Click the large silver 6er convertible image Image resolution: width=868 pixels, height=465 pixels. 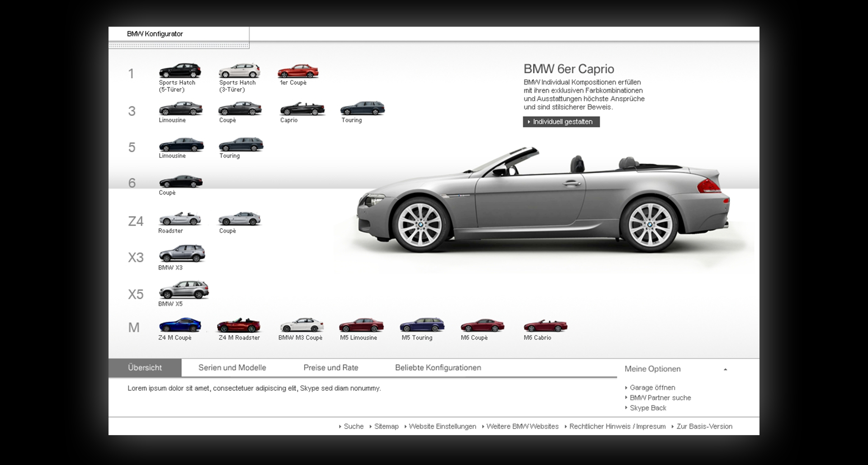pos(542,204)
